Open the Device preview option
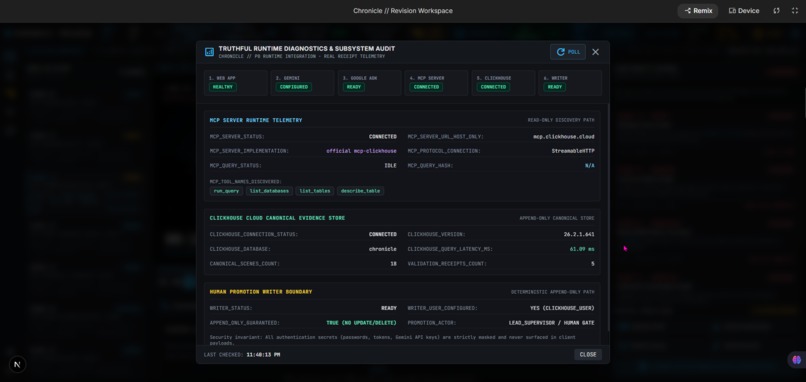The height and width of the screenshot is (382, 806). [x=744, y=11]
